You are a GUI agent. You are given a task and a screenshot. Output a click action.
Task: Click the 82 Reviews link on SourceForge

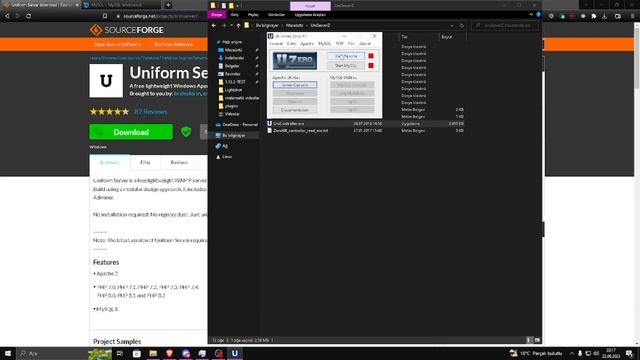point(151,111)
